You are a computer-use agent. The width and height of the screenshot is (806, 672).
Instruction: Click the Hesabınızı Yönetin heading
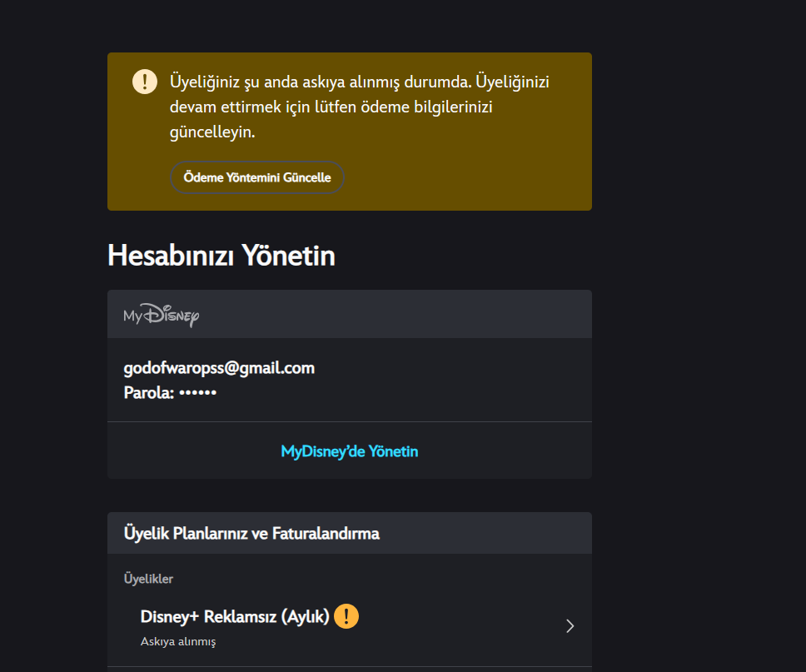tap(221, 255)
